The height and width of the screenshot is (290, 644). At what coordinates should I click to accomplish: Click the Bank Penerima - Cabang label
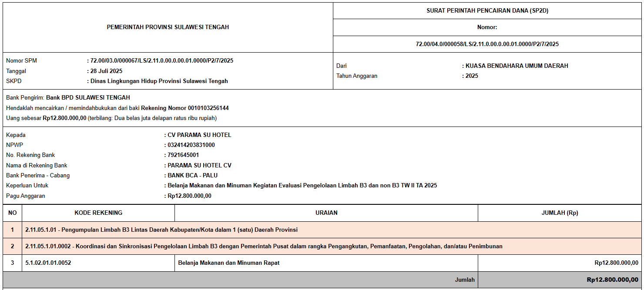[38, 175]
